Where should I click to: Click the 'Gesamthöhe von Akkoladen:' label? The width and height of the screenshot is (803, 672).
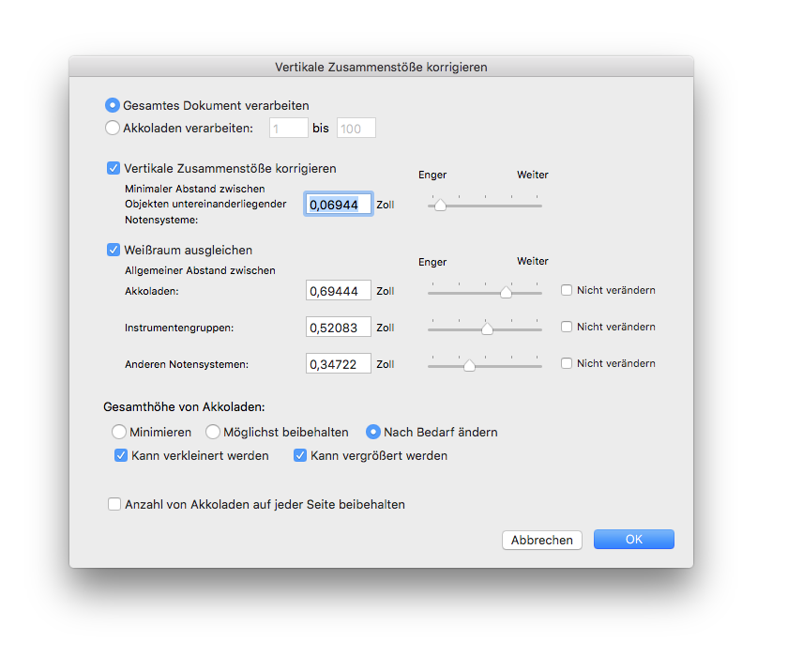point(185,407)
